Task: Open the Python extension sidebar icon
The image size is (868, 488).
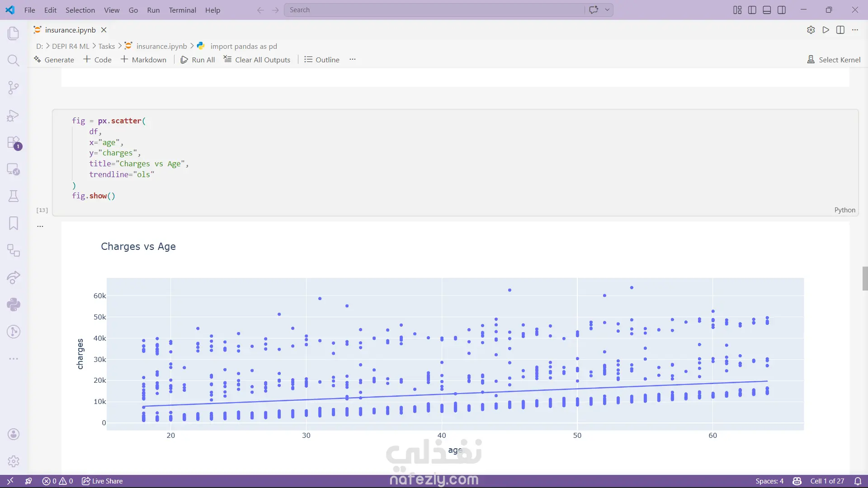Action: (14, 305)
